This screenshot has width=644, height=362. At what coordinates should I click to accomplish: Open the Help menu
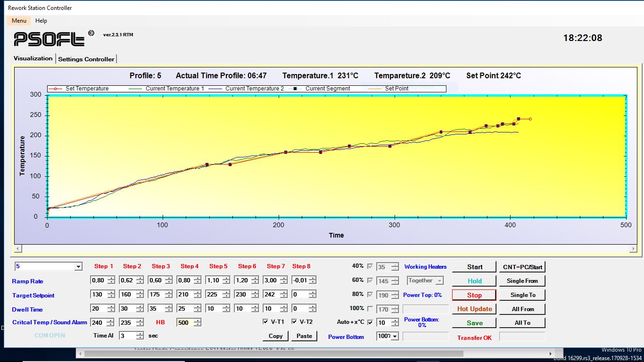click(41, 21)
